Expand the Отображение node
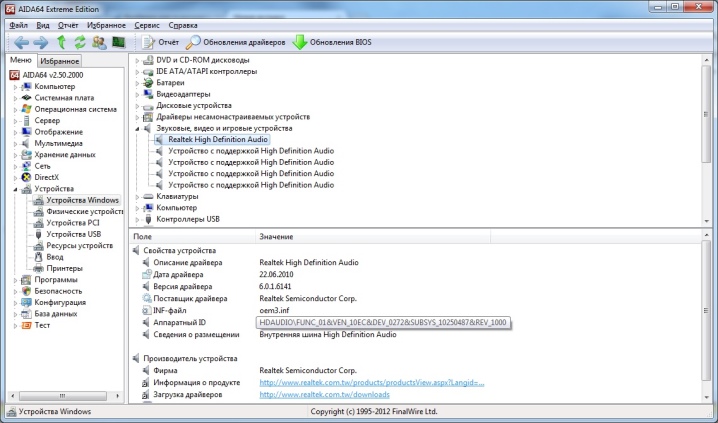 (15, 132)
